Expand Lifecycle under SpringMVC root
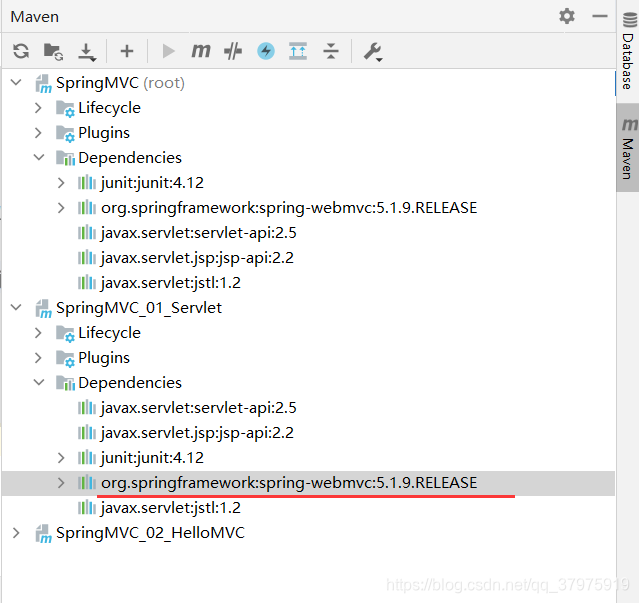The height and width of the screenshot is (603, 639). 38,108
